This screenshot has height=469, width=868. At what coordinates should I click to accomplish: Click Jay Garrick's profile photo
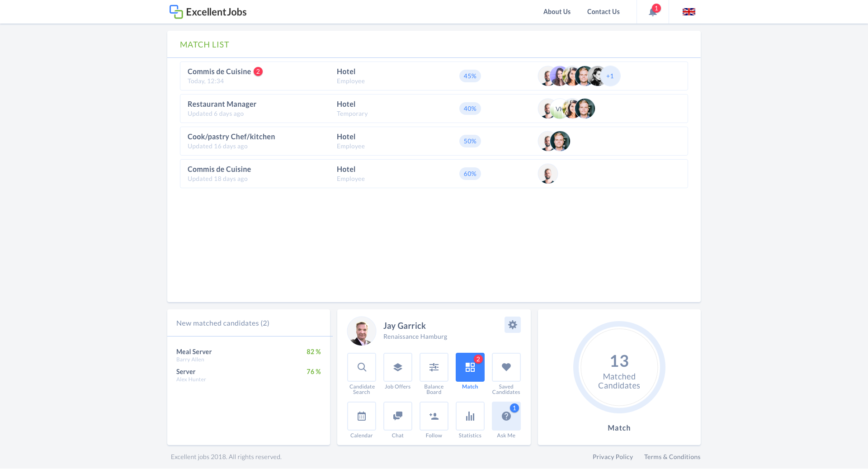click(x=362, y=331)
